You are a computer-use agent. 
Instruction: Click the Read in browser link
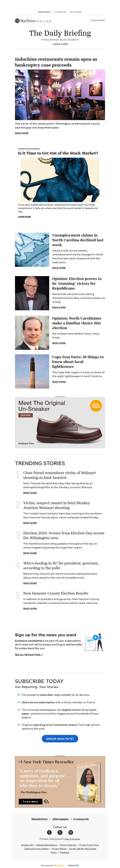coord(98,20)
